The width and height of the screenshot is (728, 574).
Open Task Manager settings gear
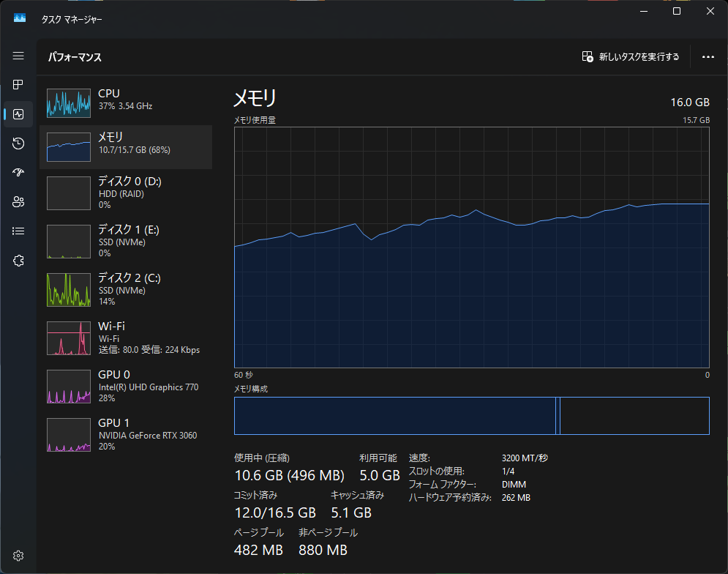click(18, 555)
